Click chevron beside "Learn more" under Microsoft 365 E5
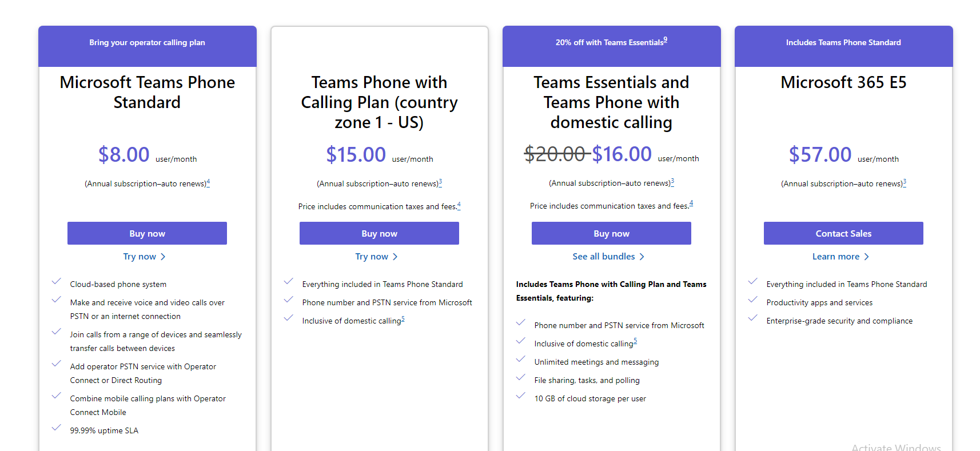This screenshot has height=451, width=980. 867,256
